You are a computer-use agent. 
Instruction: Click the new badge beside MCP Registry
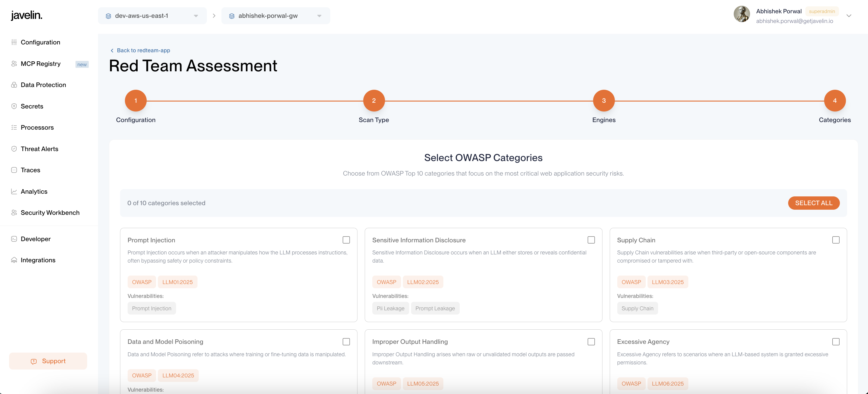82,64
